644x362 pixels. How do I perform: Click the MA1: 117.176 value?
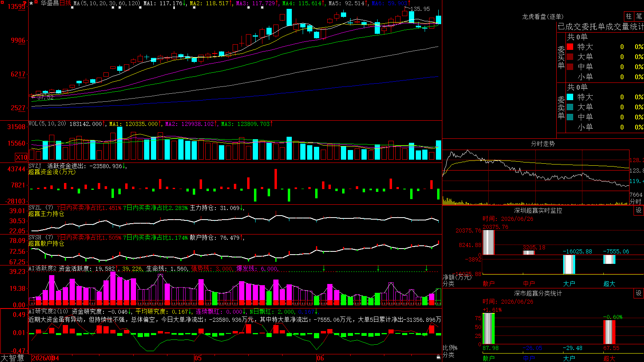click(x=163, y=3)
